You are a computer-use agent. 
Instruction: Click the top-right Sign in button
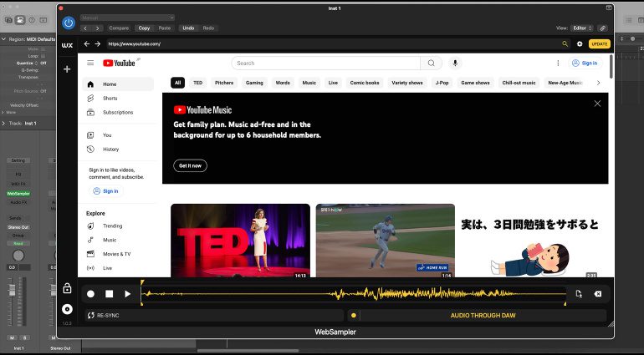[x=585, y=63]
